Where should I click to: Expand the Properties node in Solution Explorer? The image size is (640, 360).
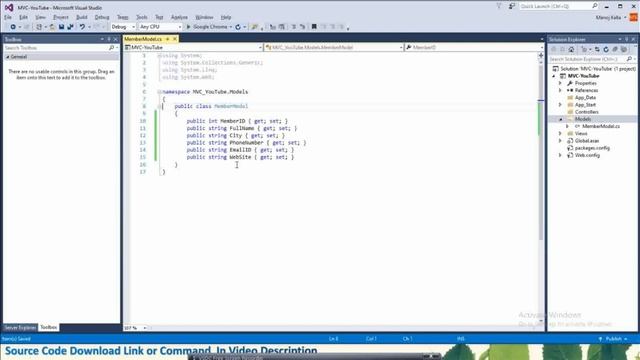(560, 83)
